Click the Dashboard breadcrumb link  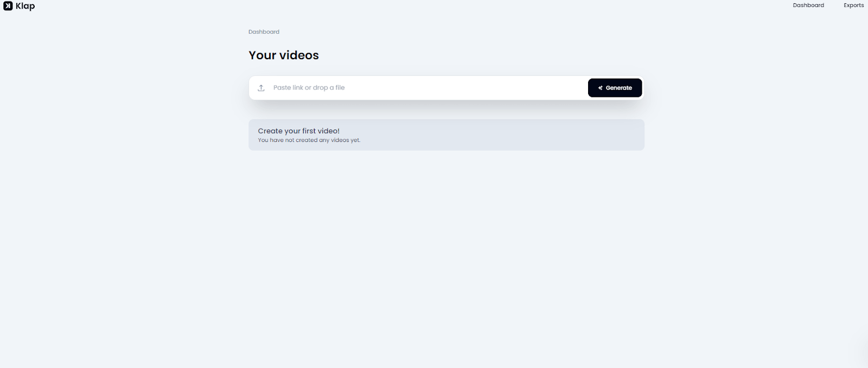(264, 32)
